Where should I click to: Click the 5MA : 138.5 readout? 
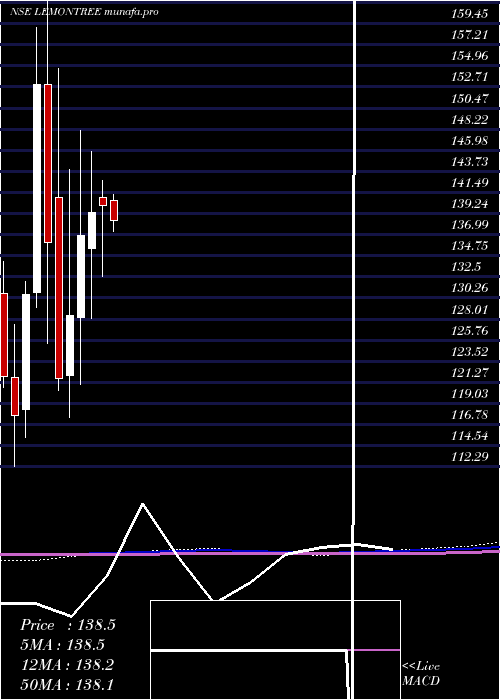coord(62,645)
